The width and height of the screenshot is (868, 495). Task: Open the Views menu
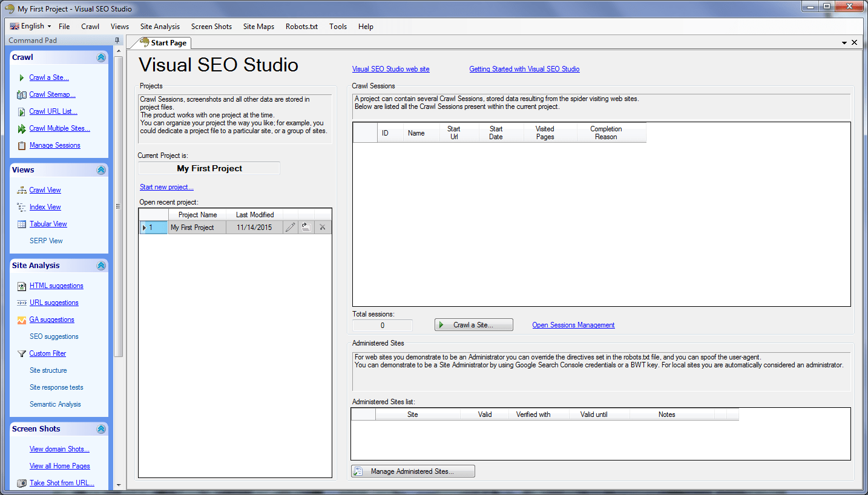pyautogui.click(x=120, y=26)
